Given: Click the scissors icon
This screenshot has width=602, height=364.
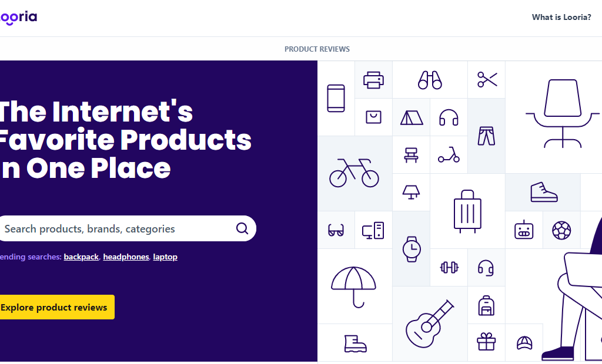Looking at the screenshot, I should tap(487, 80).
